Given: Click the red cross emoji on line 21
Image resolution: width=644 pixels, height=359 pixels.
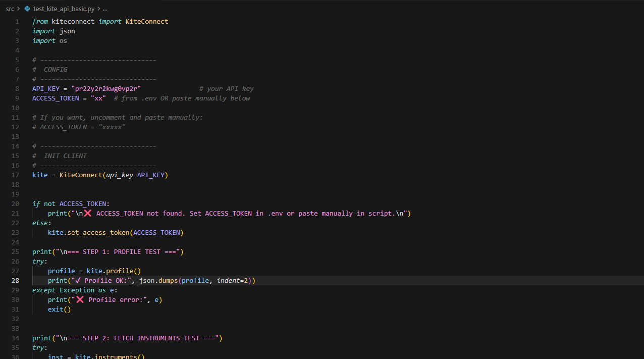Looking at the screenshot, I should (x=88, y=214).
